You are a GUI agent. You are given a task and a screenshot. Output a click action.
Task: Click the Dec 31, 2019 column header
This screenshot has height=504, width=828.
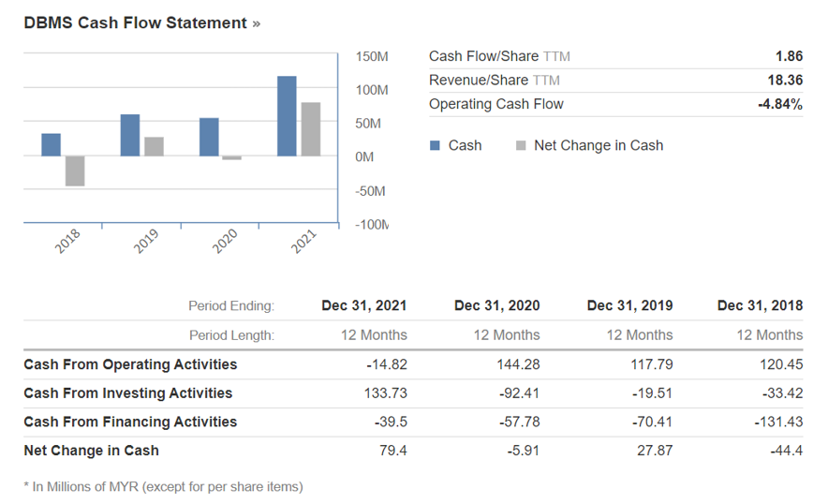(x=630, y=306)
